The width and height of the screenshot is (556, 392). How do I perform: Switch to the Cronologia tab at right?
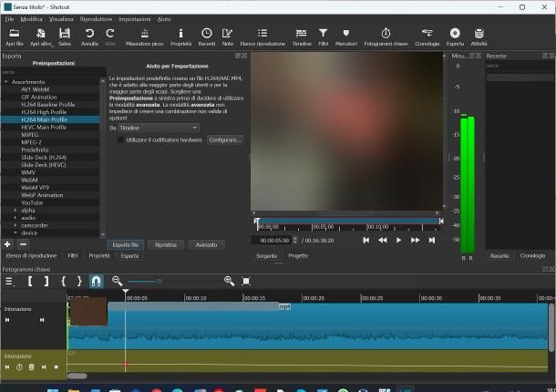click(532, 256)
